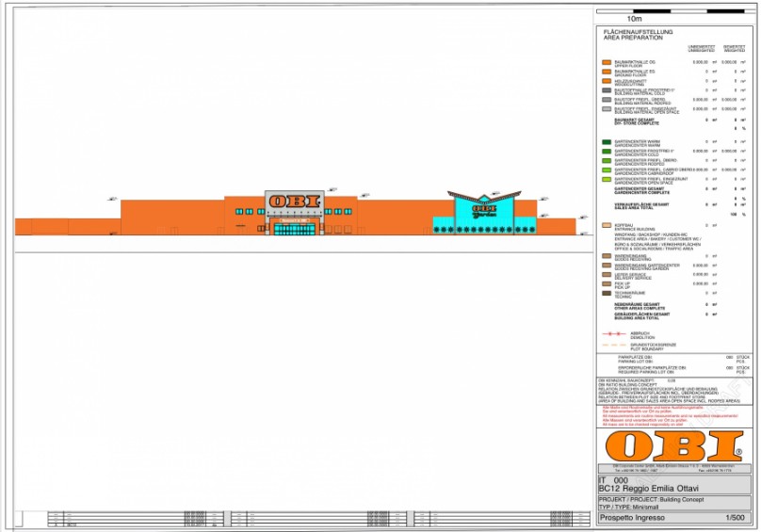Click the 'FLÄCHENAUFSTELLUNG AREA PREPARATION' heading

[638, 35]
